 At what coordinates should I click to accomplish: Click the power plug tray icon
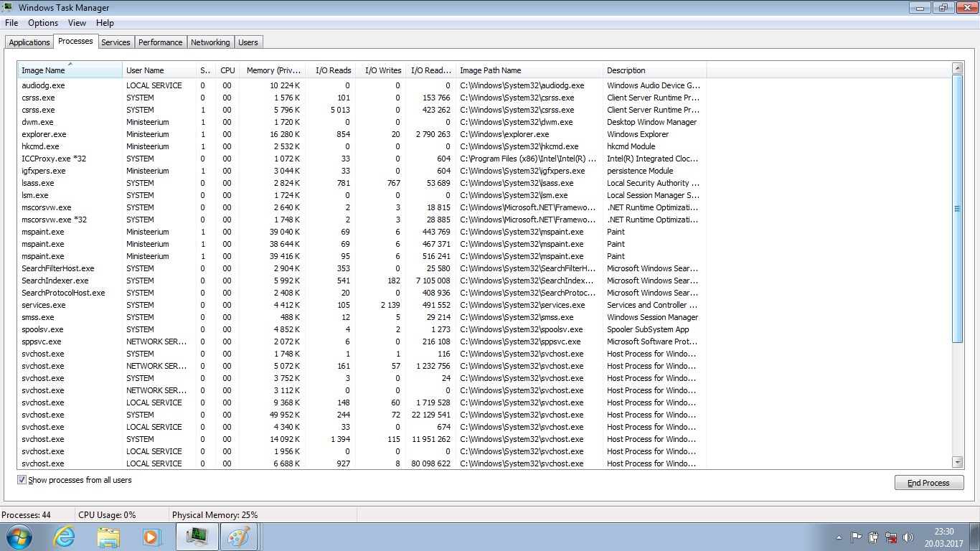point(873,537)
